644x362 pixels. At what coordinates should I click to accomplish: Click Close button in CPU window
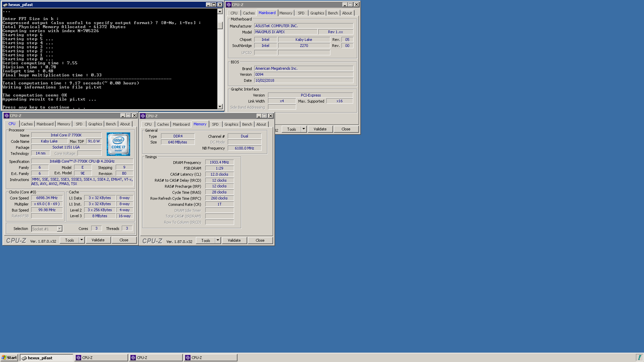coord(124,240)
